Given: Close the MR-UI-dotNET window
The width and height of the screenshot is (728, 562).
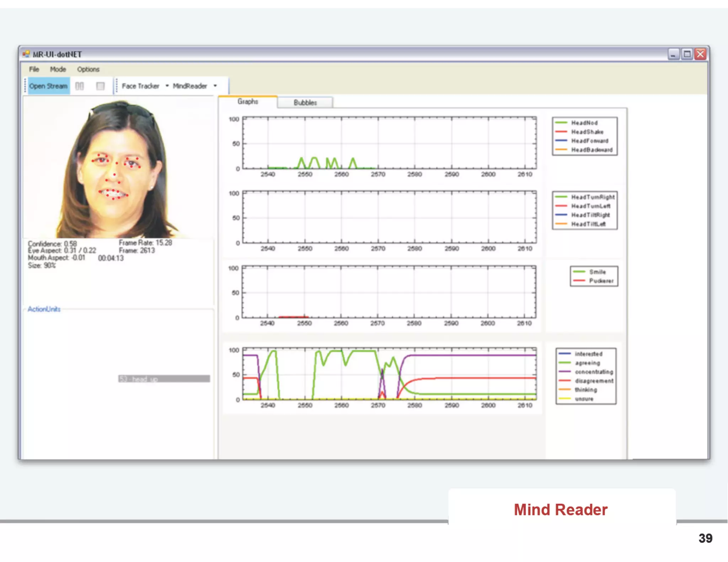Looking at the screenshot, I should point(700,54).
